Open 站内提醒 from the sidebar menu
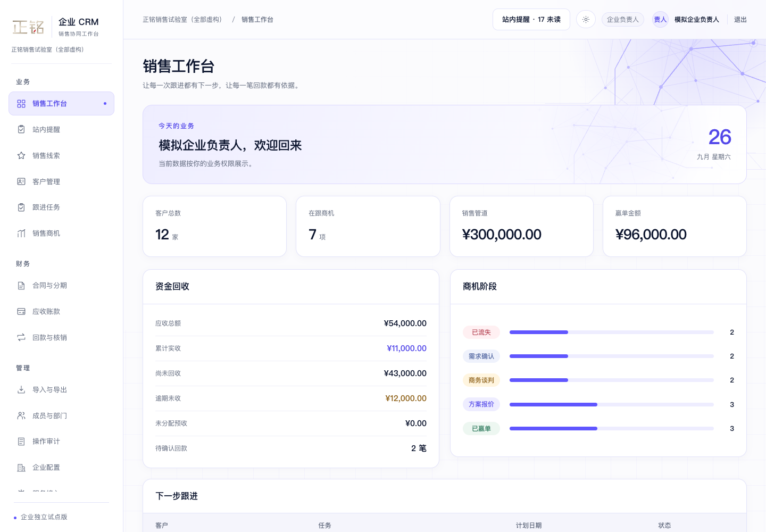Screen dimensions: 766x532 61,129
